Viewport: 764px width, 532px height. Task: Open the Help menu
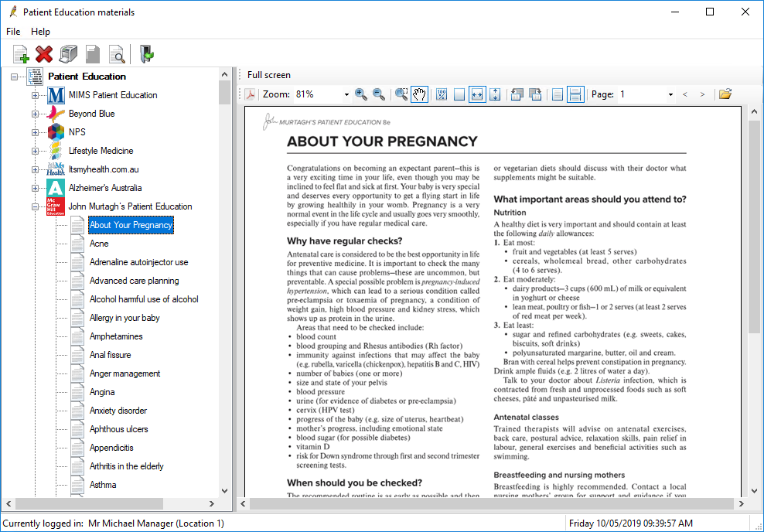[40, 31]
